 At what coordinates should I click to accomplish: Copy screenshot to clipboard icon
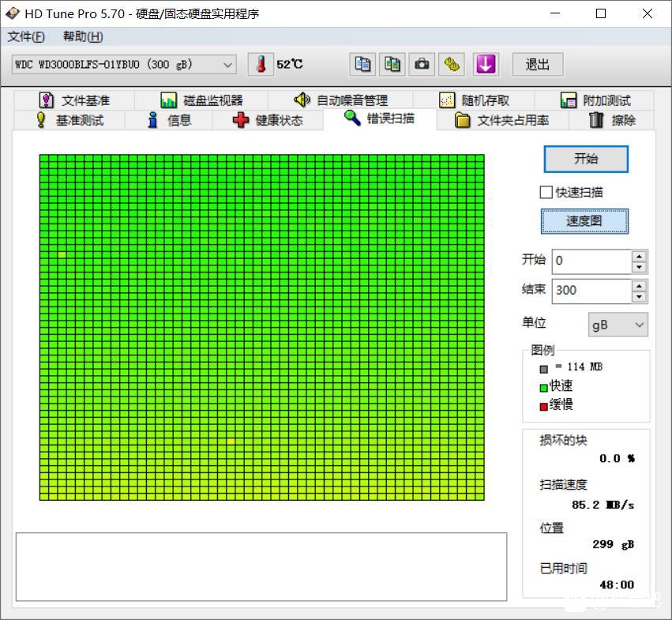pos(392,65)
